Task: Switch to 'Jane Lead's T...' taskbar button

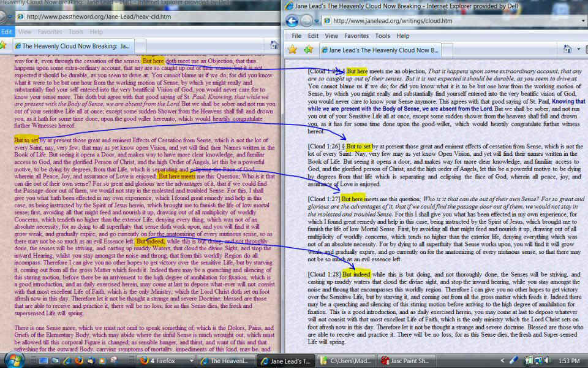Action: click(287, 361)
